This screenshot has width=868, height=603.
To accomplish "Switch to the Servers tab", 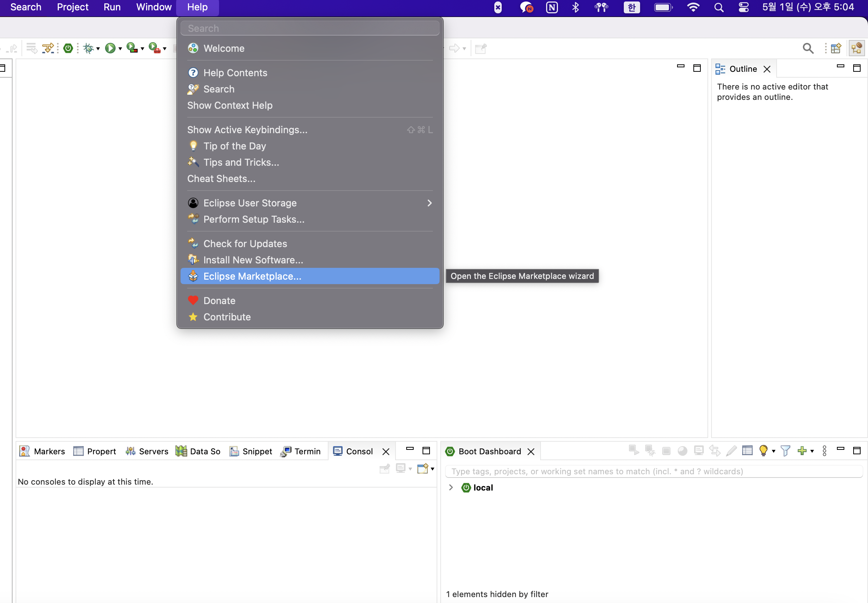I will coord(147,451).
